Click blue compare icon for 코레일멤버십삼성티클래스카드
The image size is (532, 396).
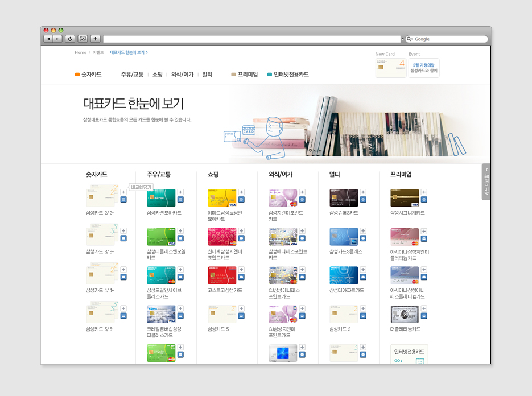coord(180,316)
